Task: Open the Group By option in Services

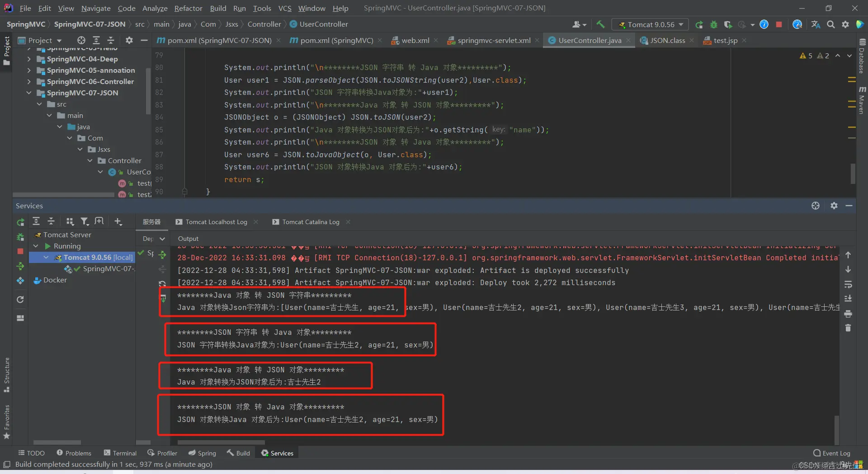Action: click(x=70, y=221)
